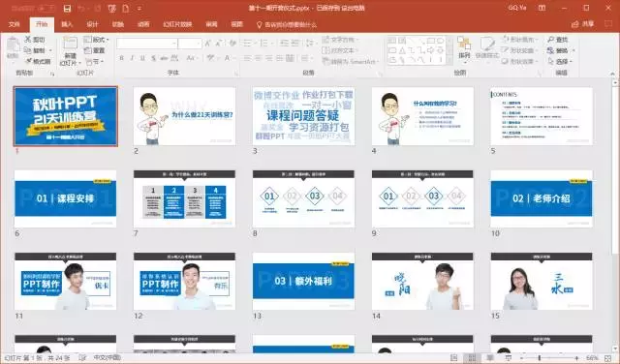Viewport: 620px width, 364px height.
Task: Click the spell check icon in status bar
Action: (82, 357)
